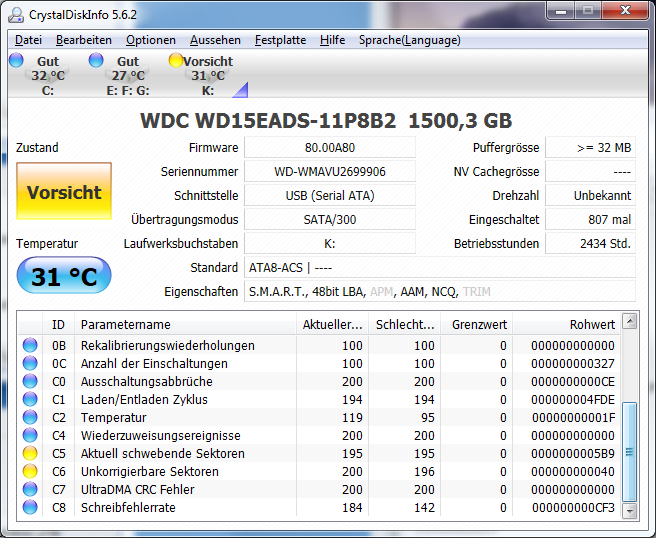This screenshot has width=656, height=538.
Task: Click the status icon of row C1 Laden/Entladen Zyklus
Action: tap(30, 399)
